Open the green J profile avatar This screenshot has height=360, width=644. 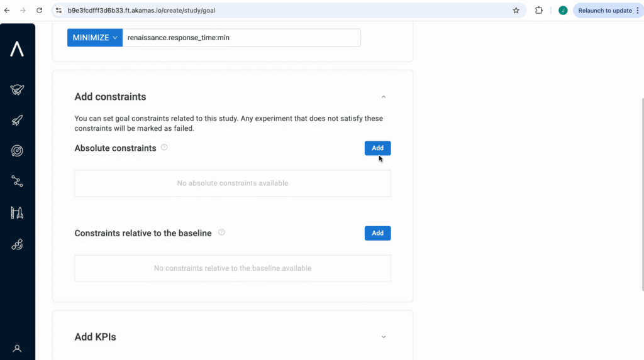click(563, 10)
